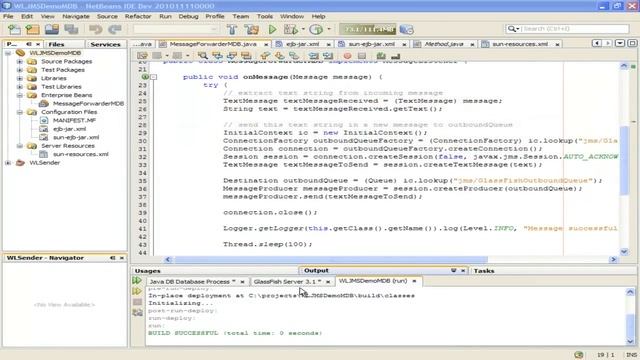Expand the Test Libraries node
The height and width of the screenshot is (360, 640).
coord(20,87)
